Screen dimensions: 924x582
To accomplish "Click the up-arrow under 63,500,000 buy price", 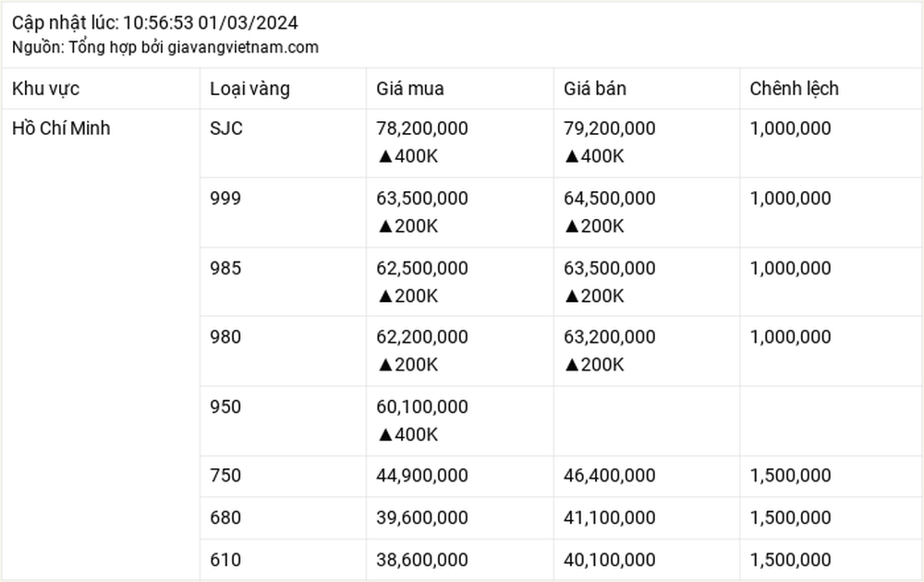I will point(385,226).
